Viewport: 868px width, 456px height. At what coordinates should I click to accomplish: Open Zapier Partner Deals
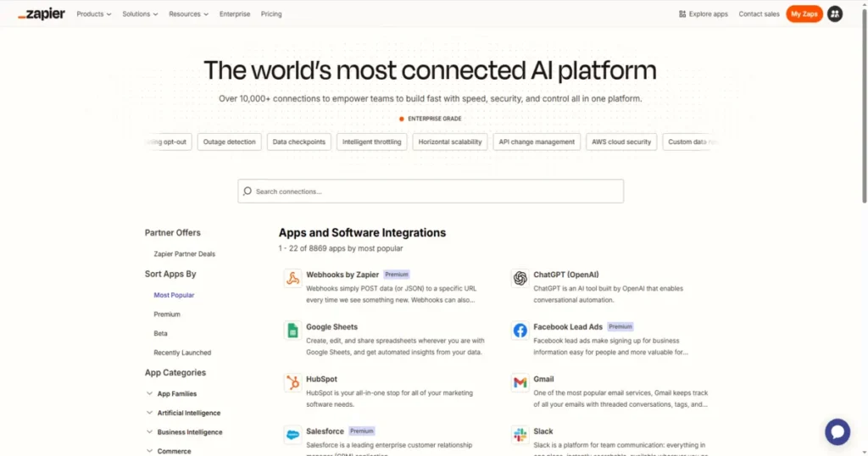[x=184, y=254]
